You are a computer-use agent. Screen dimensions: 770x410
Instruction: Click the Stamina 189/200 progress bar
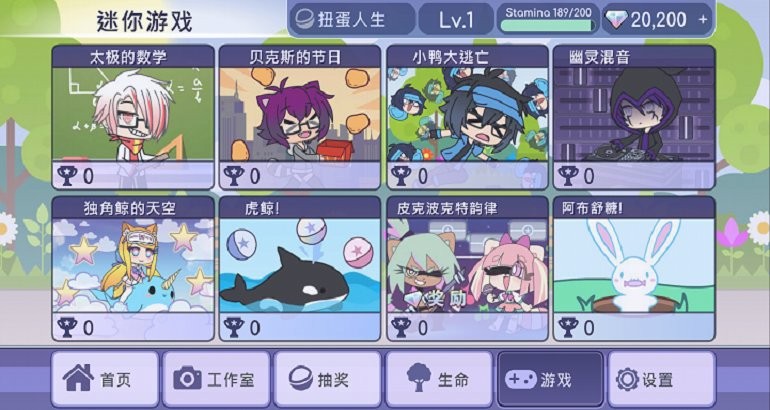pos(548,26)
